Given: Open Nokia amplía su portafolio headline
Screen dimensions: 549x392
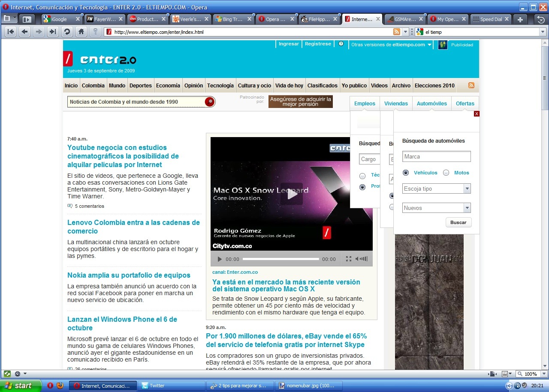Looking at the screenshot, I should [x=129, y=275].
